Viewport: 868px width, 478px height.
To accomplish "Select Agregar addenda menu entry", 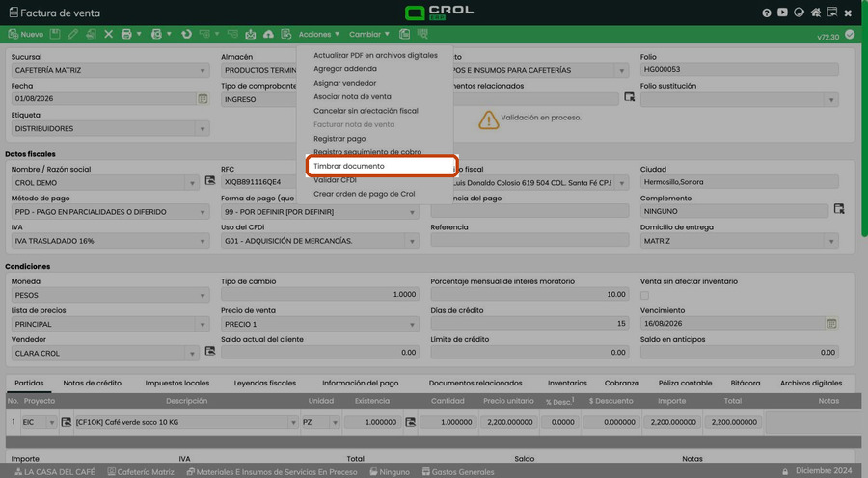I will [345, 69].
